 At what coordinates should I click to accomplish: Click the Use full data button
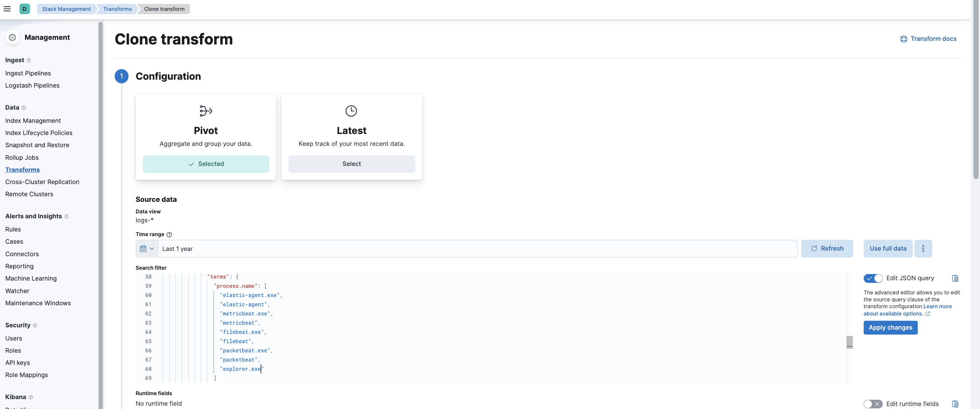pyautogui.click(x=887, y=248)
